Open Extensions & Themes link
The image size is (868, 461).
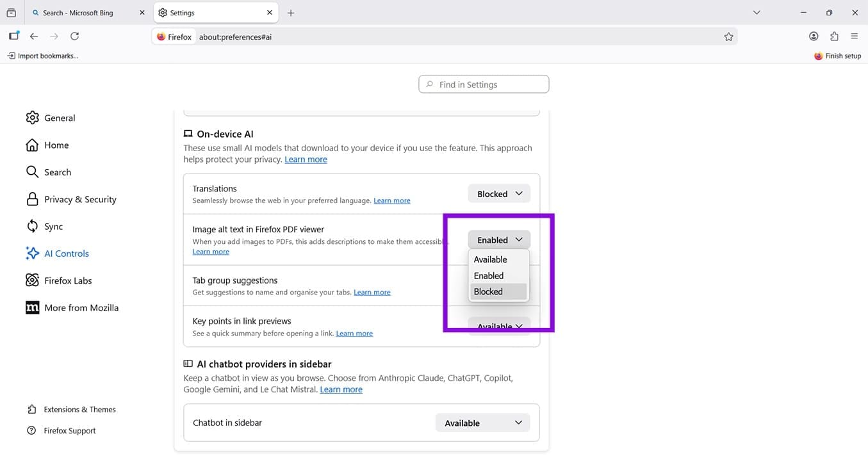pyautogui.click(x=79, y=410)
